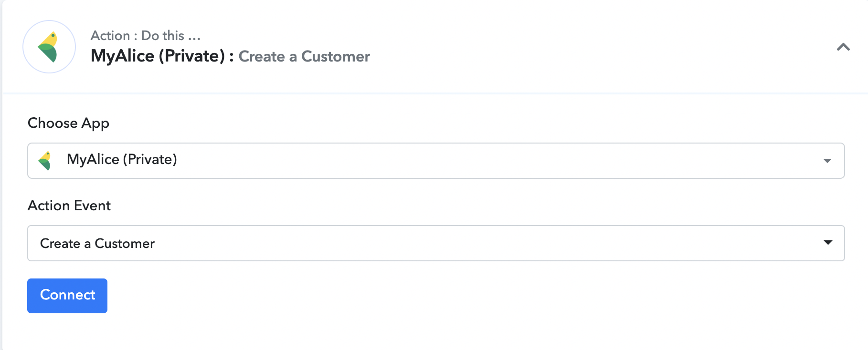Click the "Choose App" field label
This screenshot has width=868, height=350.
click(68, 123)
